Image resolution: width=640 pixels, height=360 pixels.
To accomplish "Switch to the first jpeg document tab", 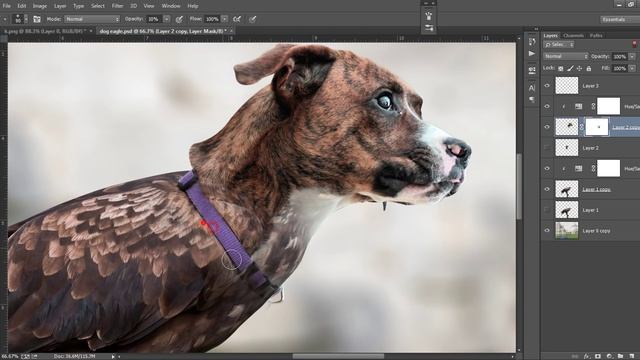I will (44, 31).
